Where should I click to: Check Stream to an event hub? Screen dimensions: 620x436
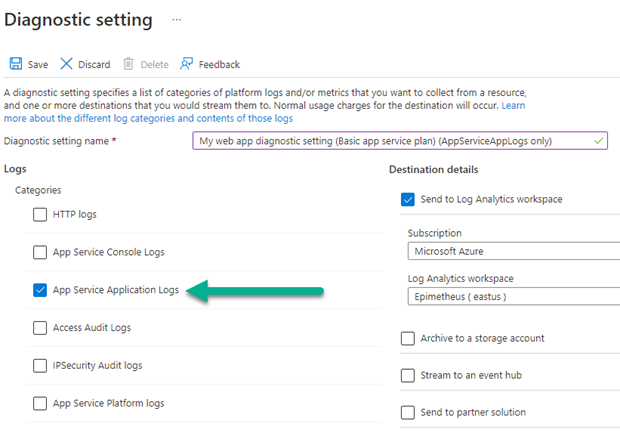[408, 376]
